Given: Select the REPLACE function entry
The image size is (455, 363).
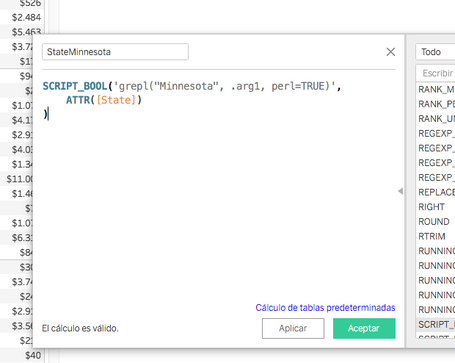Looking at the screenshot, I should tap(436, 192).
